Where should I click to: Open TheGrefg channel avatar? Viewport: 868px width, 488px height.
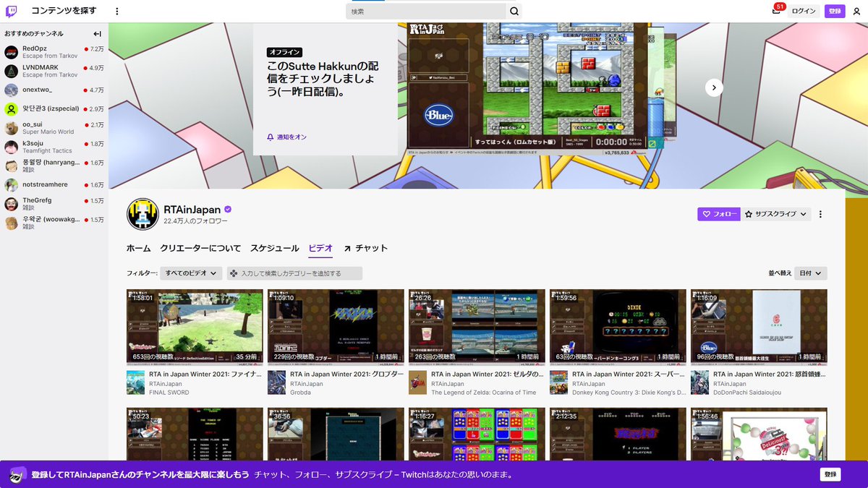pos(11,204)
